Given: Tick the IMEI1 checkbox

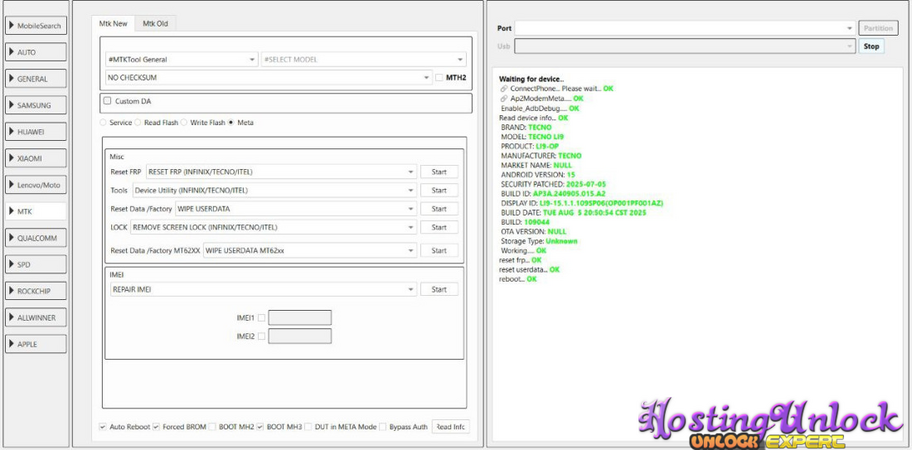Looking at the screenshot, I should (x=262, y=318).
